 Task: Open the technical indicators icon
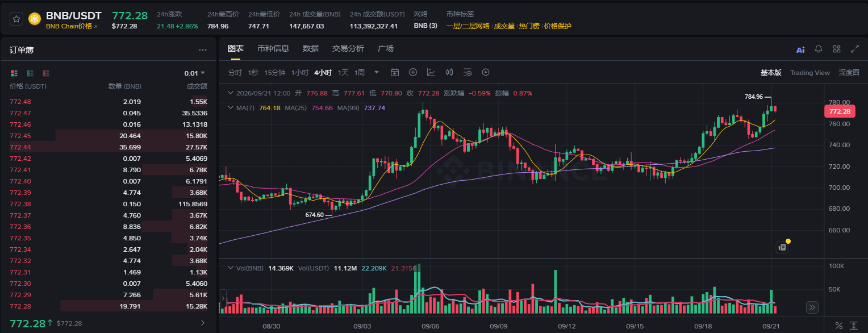431,72
